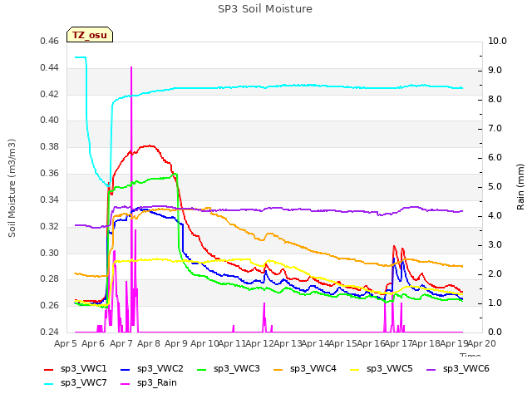Viewport: 532px width, 399px height.
Task: Click green sp3_VWC3 legend color marker
Action: click(x=202, y=369)
